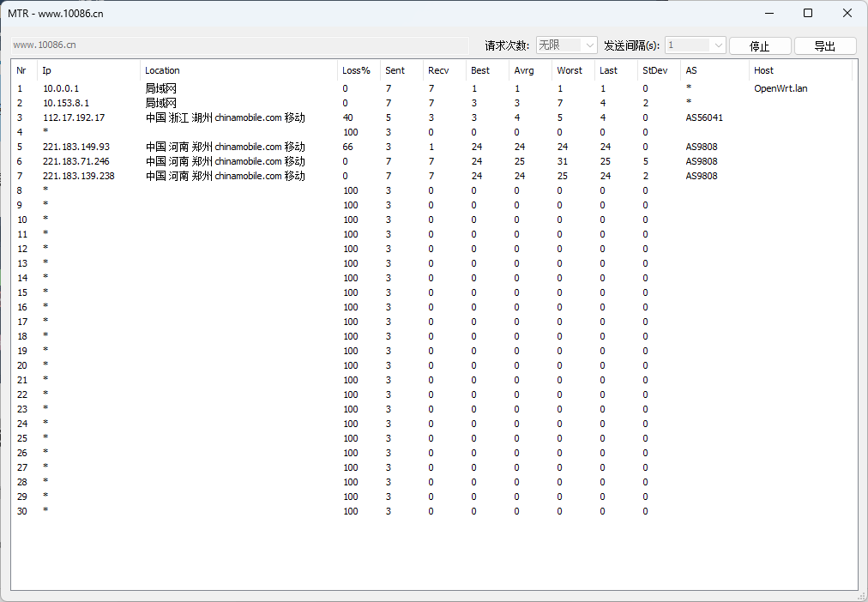Click the Host column header
Screen dimensions: 868x602
763,70
